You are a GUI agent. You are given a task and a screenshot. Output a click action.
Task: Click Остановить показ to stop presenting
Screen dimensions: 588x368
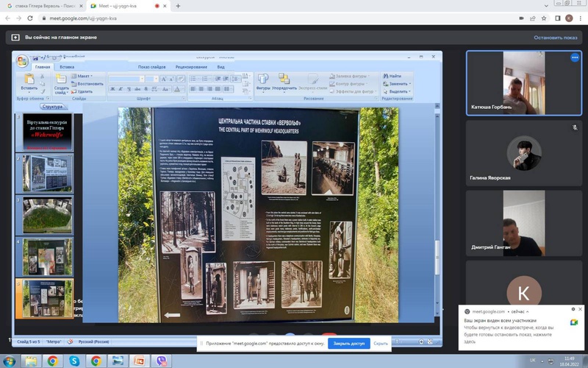556,38
